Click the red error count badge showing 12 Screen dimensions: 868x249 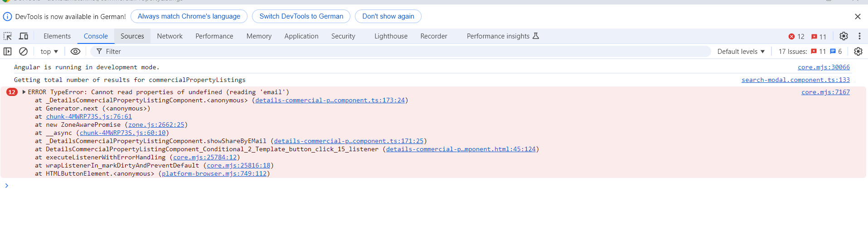[796, 37]
